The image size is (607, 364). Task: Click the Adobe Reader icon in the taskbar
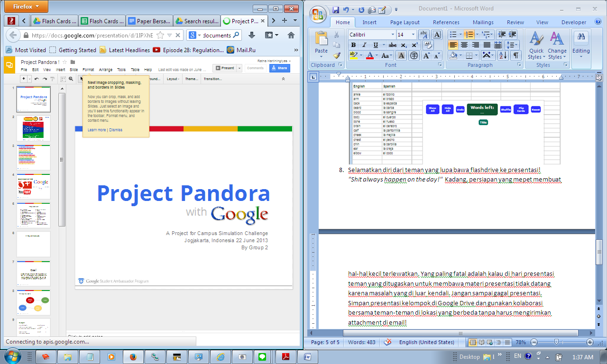286,357
